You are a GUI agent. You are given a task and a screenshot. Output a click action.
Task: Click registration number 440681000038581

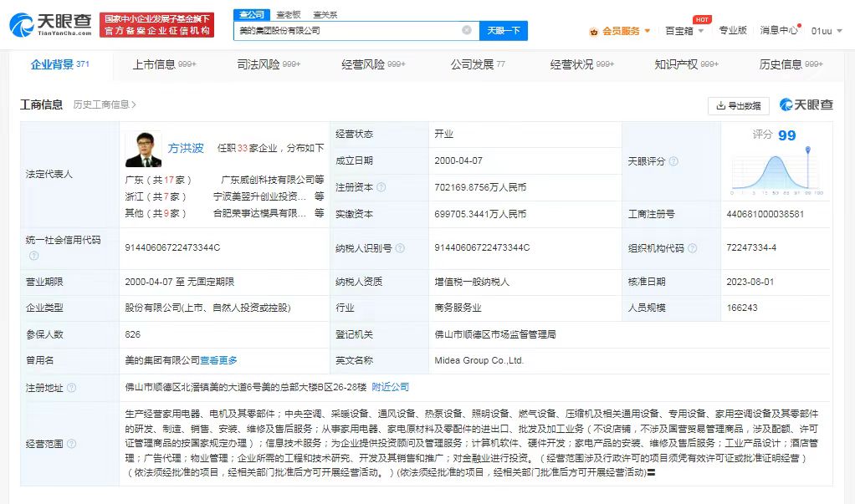tap(765, 214)
